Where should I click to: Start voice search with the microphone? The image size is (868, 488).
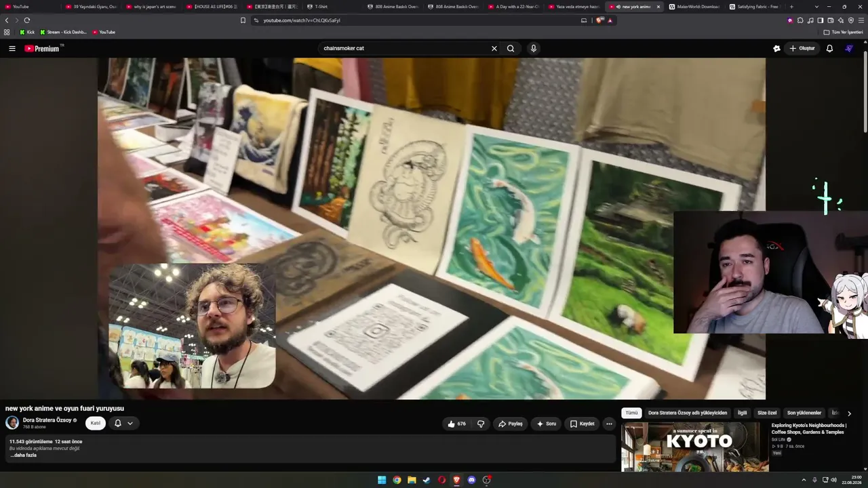534,48
